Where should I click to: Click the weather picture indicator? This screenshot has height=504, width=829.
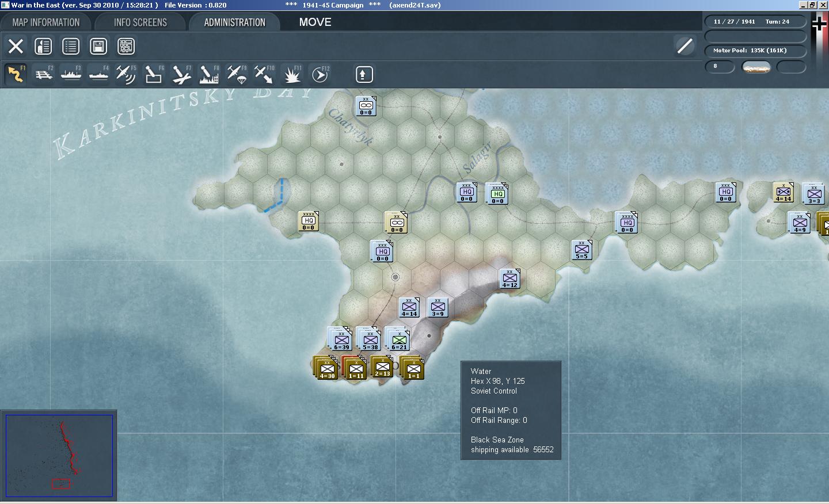click(756, 67)
